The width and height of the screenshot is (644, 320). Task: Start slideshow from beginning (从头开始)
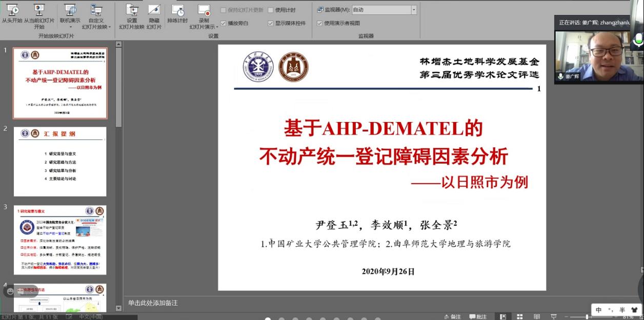tap(12, 14)
